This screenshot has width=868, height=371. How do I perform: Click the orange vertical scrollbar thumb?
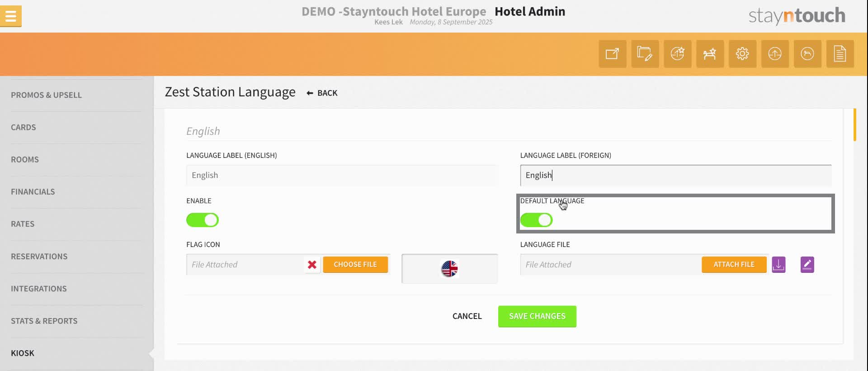855,125
